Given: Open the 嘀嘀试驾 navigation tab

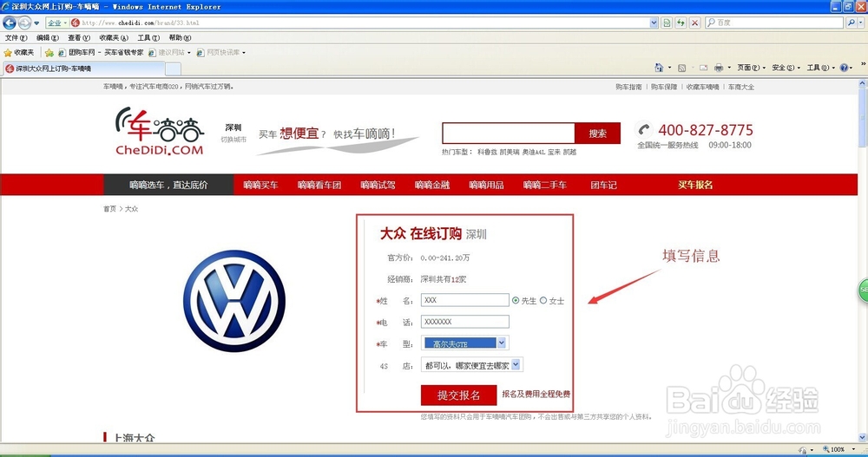Looking at the screenshot, I should pos(378,185).
